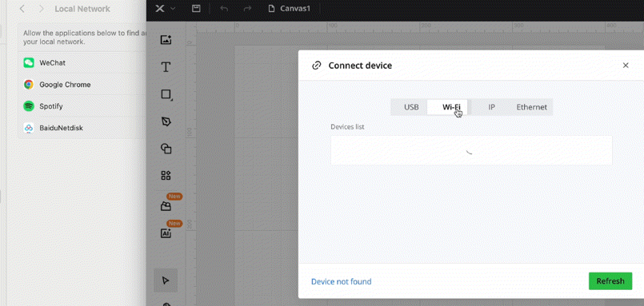644x306 pixels.
Task: Click the Save project icon
Action: 196,9
